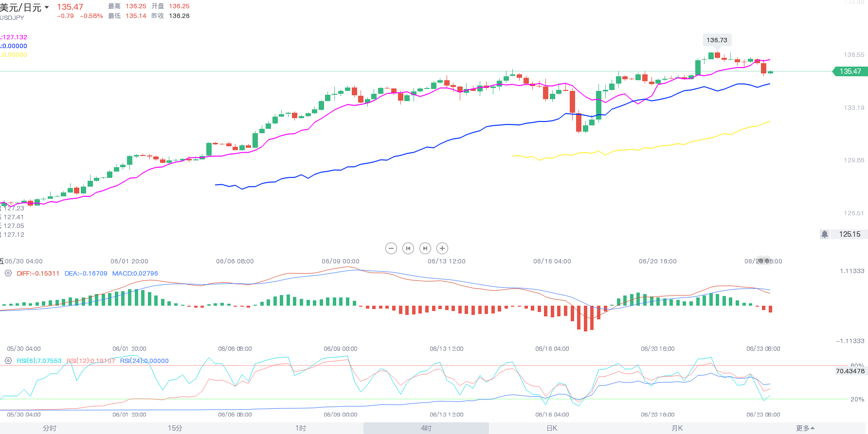Jump the chart to the earliest candles
The height and width of the screenshot is (434, 868).
coord(408,248)
